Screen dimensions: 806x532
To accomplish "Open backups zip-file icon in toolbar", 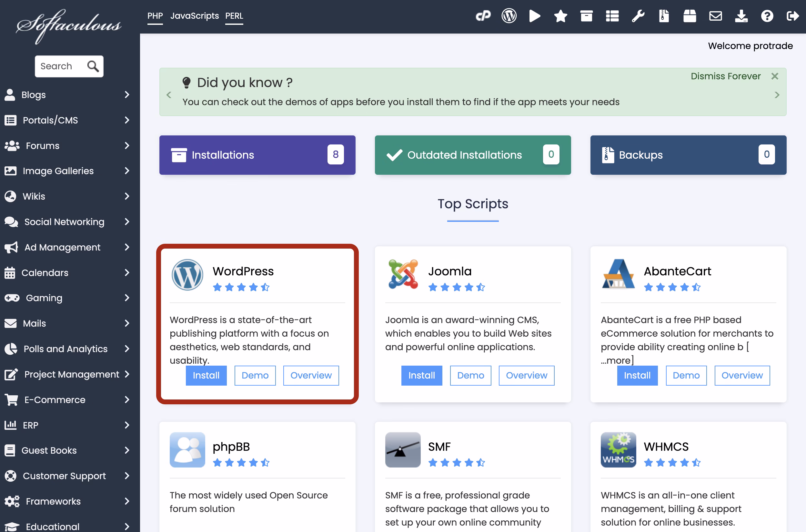I will click(x=664, y=16).
